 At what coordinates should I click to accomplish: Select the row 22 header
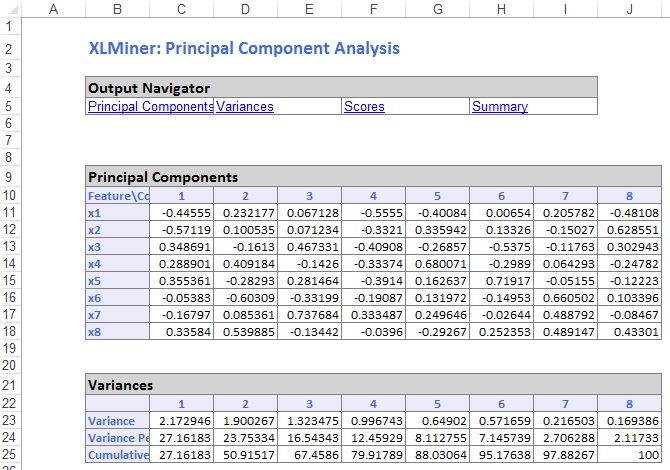pyautogui.click(x=10, y=403)
